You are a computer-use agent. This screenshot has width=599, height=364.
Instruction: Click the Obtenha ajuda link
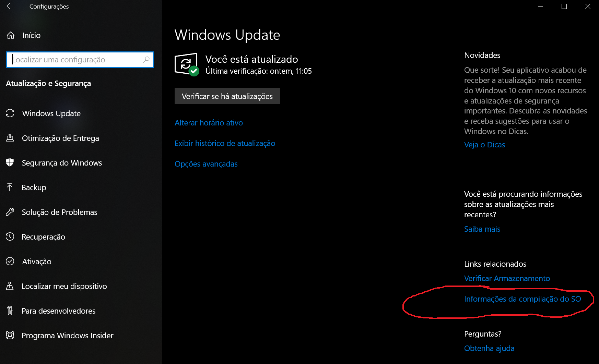tap(489, 348)
